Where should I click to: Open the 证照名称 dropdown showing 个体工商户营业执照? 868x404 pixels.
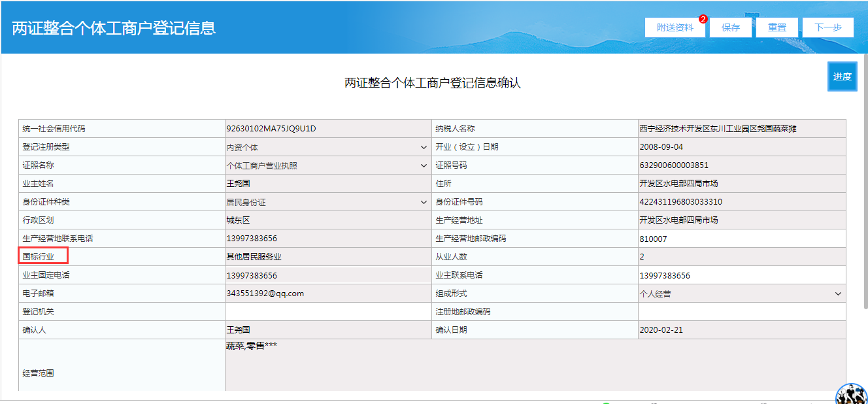click(x=423, y=165)
